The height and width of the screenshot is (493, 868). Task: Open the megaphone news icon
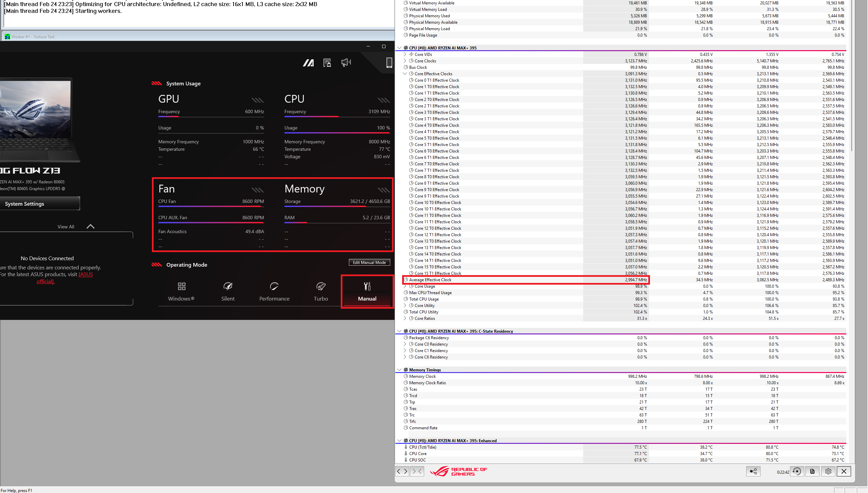[x=346, y=63]
